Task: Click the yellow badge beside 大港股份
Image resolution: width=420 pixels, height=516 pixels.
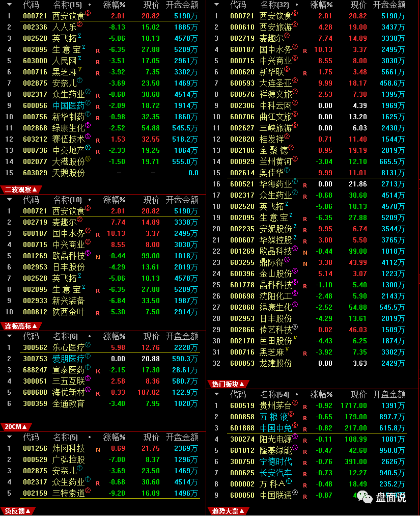Action: [88, 158]
